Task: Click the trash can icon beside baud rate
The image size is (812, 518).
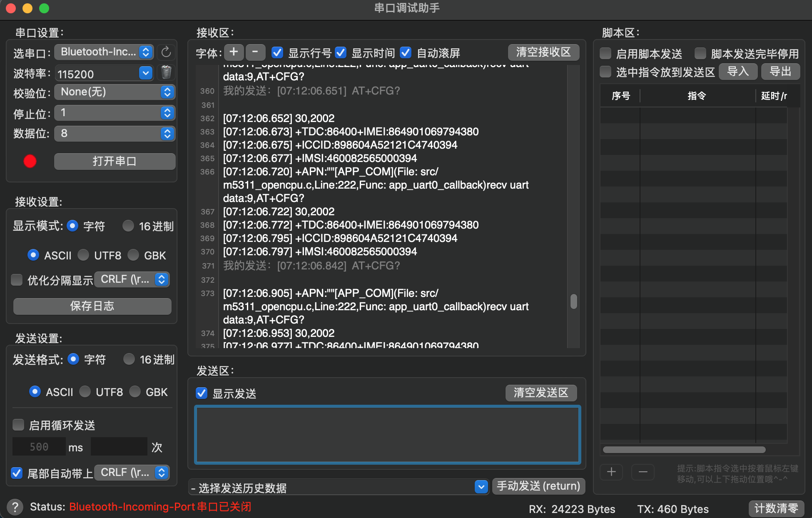Action: click(x=166, y=73)
